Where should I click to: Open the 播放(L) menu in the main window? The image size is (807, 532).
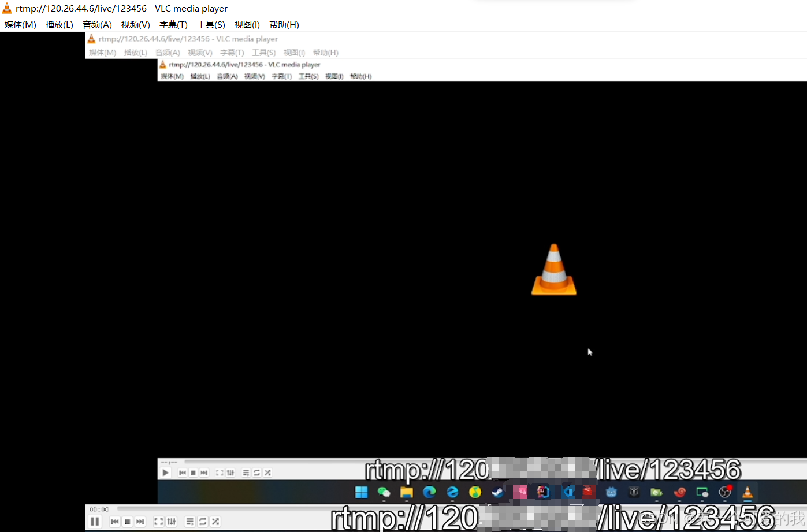pyautogui.click(x=59, y=24)
